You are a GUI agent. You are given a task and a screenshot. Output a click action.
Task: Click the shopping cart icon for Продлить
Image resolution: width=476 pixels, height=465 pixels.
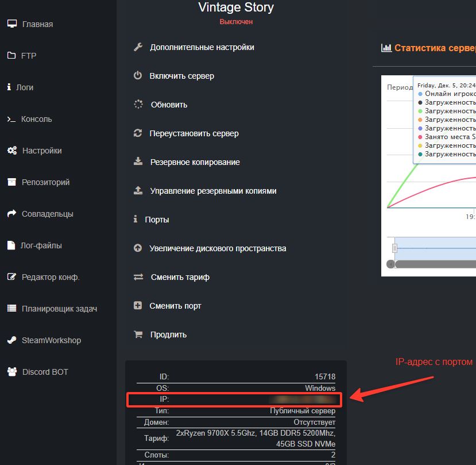[x=138, y=335]
